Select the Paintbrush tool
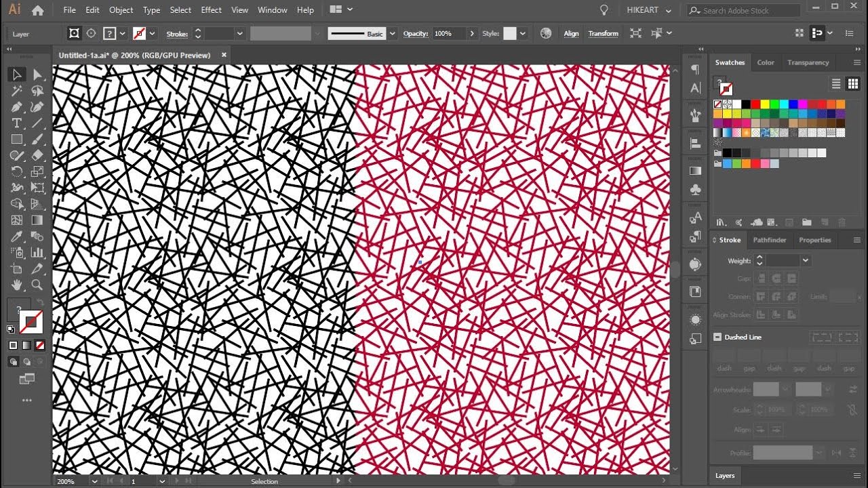 pyautogui.click(x=38, y=139)
